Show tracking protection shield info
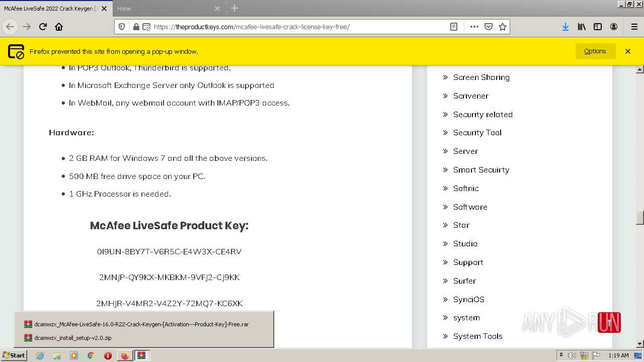 (122, 27)
